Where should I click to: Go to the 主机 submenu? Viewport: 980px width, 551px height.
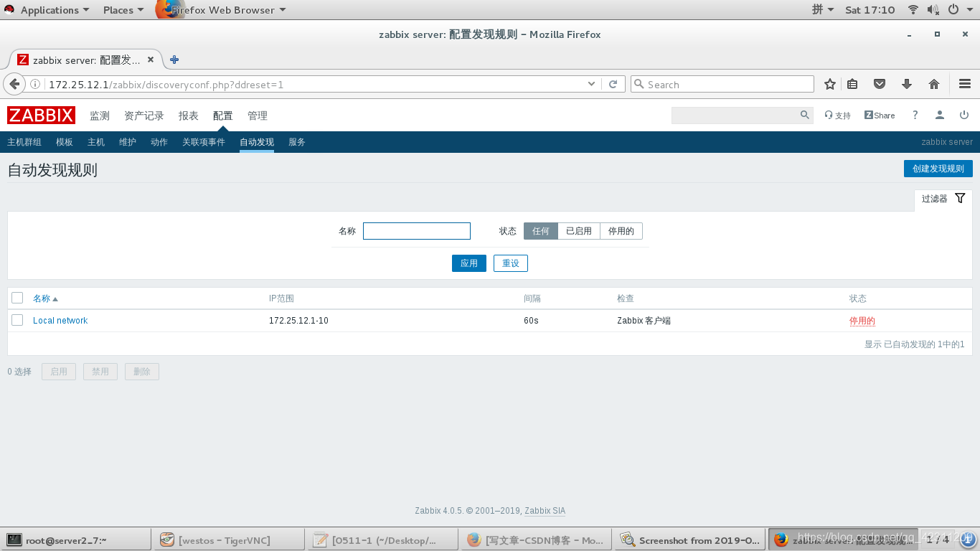96,142
